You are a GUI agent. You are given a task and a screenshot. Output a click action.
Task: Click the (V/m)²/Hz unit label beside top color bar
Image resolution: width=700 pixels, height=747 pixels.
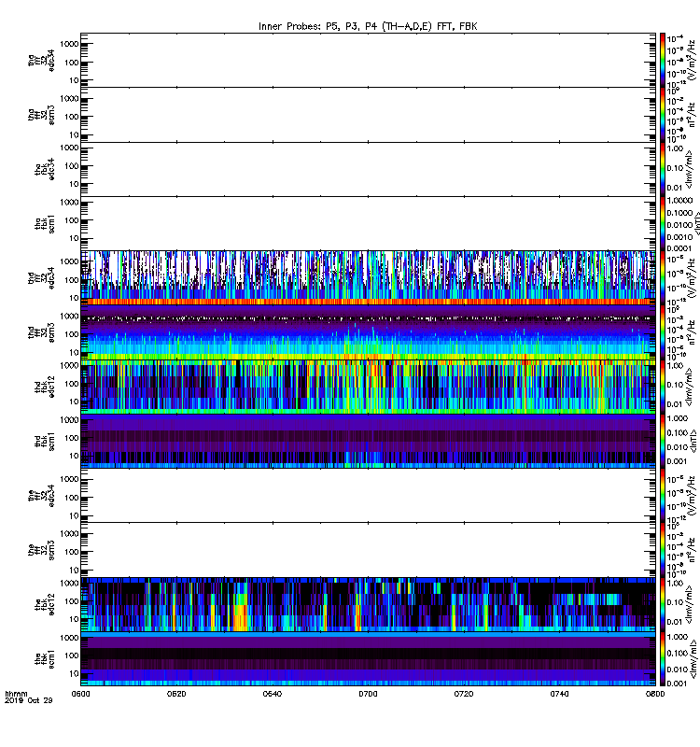point(693,60)
